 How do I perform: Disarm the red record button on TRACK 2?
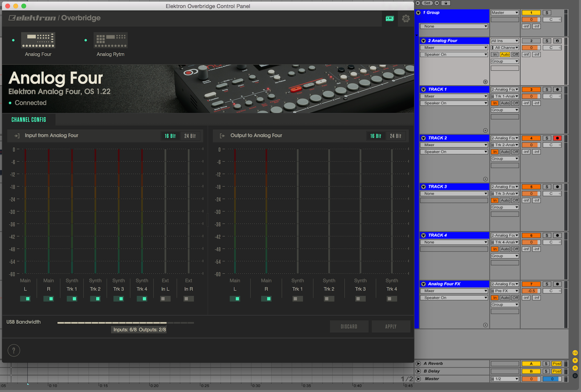(558, 138)
